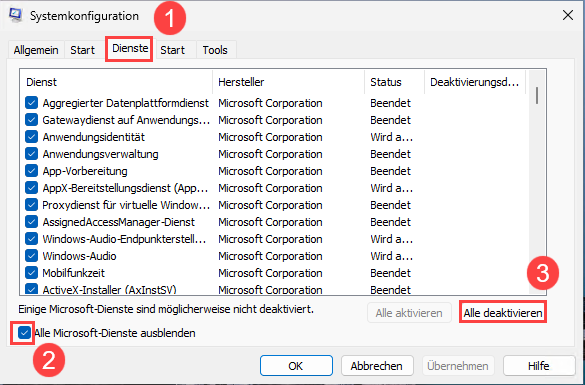
Task: Sort by the Dienst column header
Action: 116,82
